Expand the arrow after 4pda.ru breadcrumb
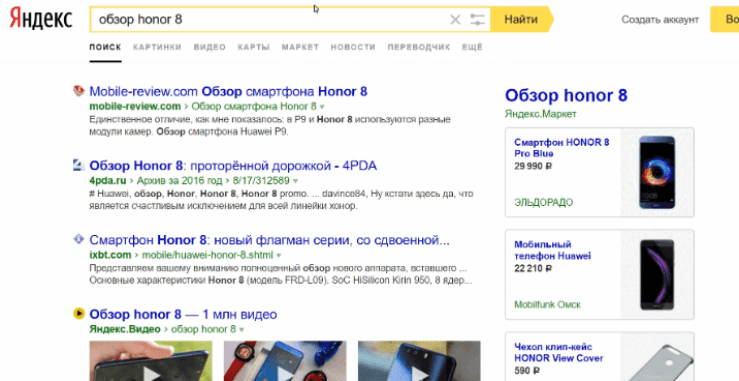Viewport: 739px width, 381px height. [296, 181]
